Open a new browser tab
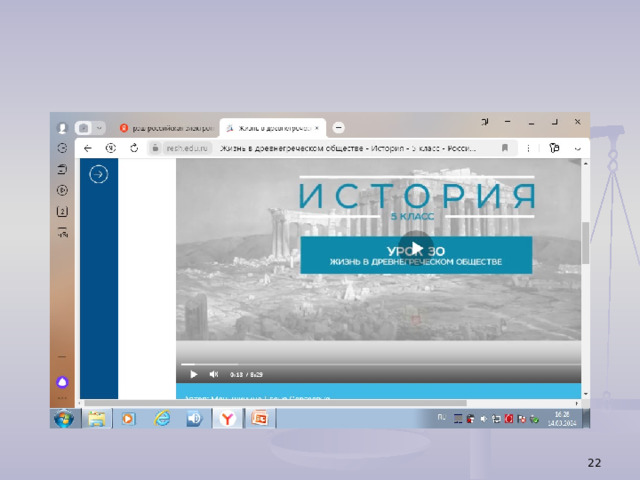The width and height of the screenshot is (640, 480). 338,128
